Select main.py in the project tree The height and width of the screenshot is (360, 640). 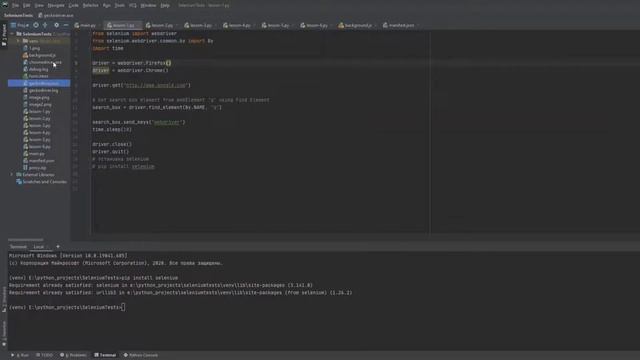click(34, 153)
